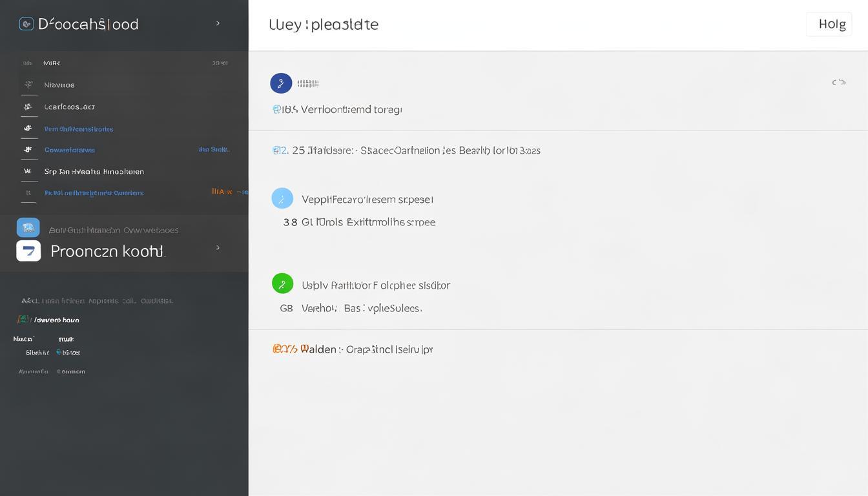Screen dimensions: 868x496
Task: Click the white square icon beside Proonczn
Action: click(x=28, y=251)
